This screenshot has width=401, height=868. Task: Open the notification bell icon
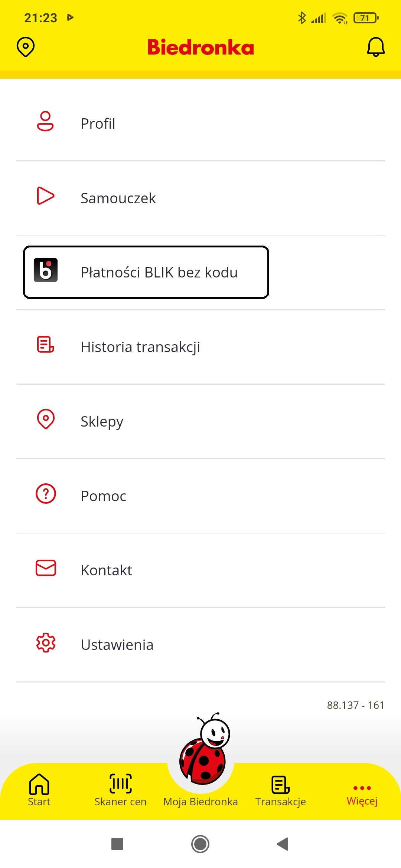coord(375,47)
